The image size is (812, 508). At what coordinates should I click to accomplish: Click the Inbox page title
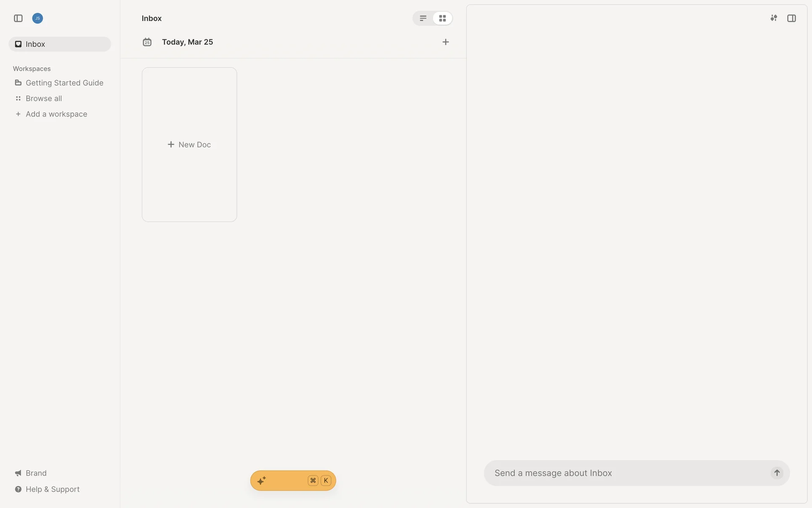coord(151,18)
